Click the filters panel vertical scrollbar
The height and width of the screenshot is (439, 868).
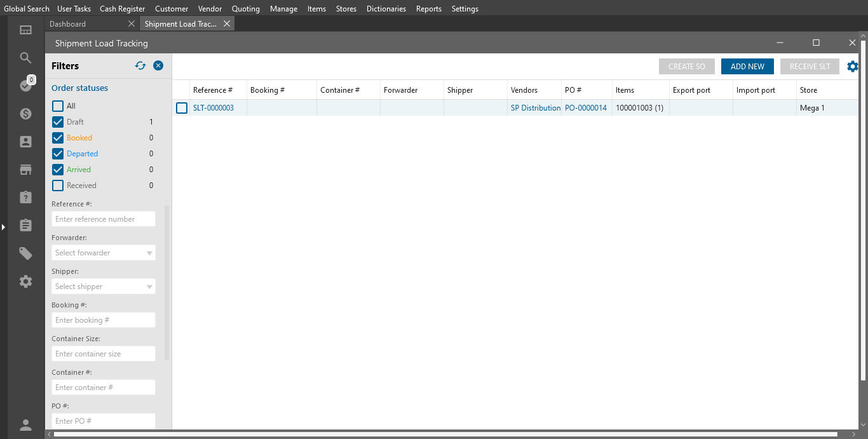pos(167,283)
